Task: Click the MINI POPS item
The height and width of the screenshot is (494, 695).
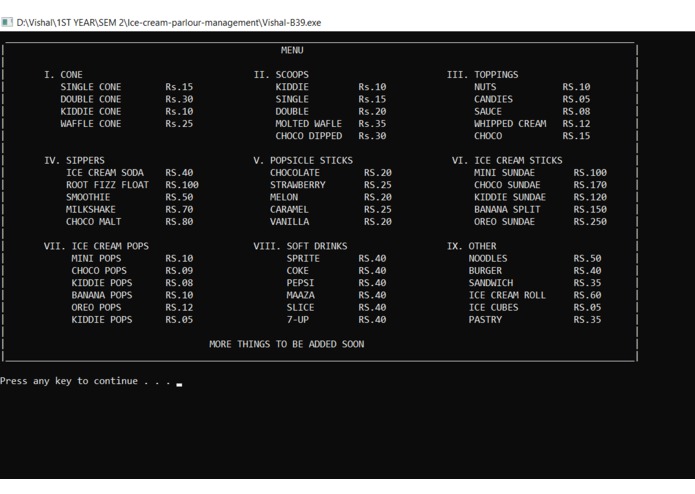Action: click(x=96, y=259)
